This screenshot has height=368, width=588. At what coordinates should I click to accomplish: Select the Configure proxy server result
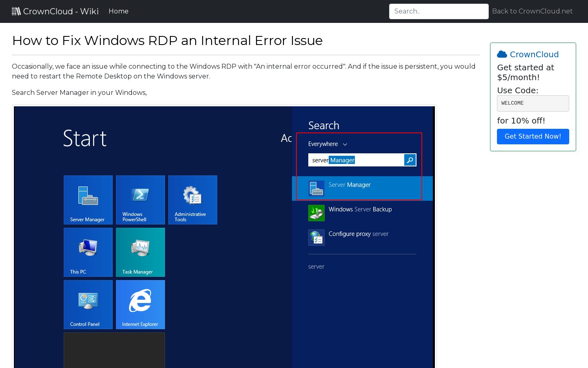tap(358, 233)
